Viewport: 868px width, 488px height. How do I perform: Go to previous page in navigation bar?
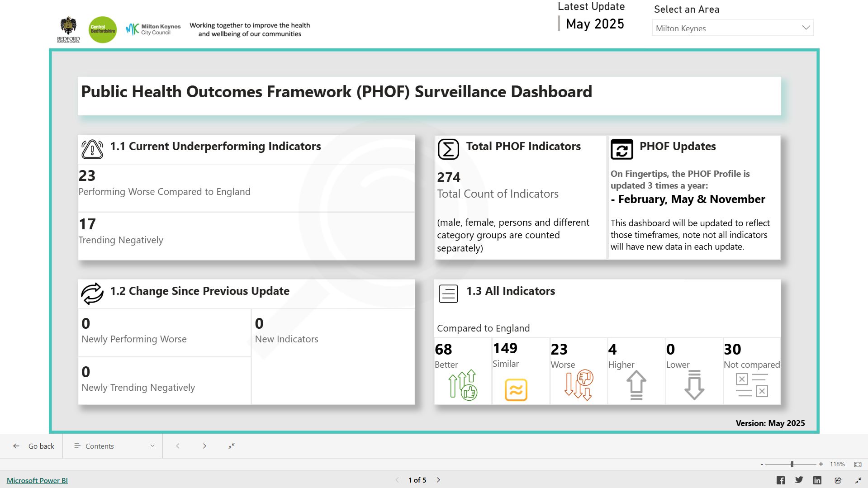click(x=178, y=446)
